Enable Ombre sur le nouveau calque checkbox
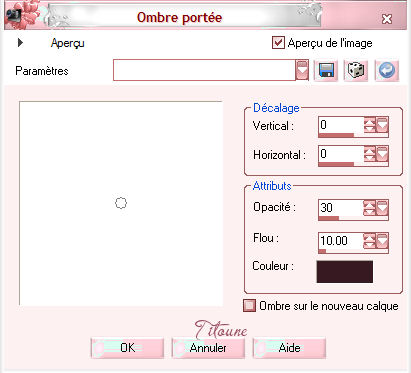This screenshot has width=411, height=373. click(249, 305)
